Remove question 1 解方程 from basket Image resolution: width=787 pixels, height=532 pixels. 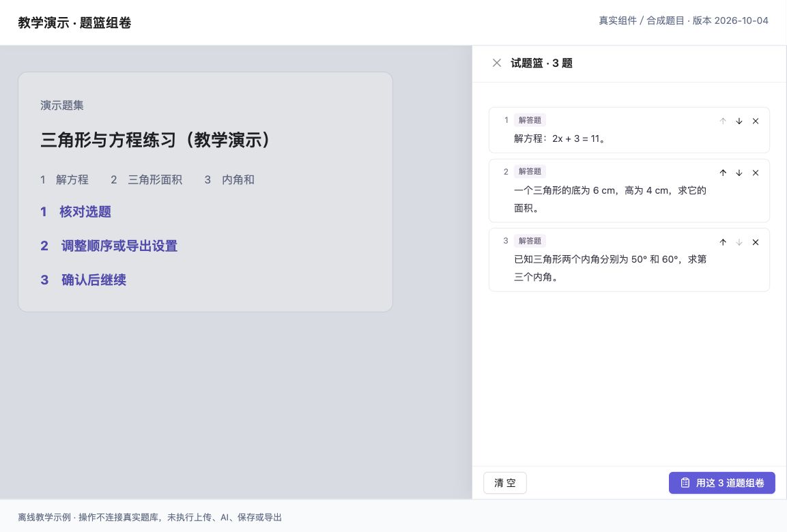pos(756,121)
